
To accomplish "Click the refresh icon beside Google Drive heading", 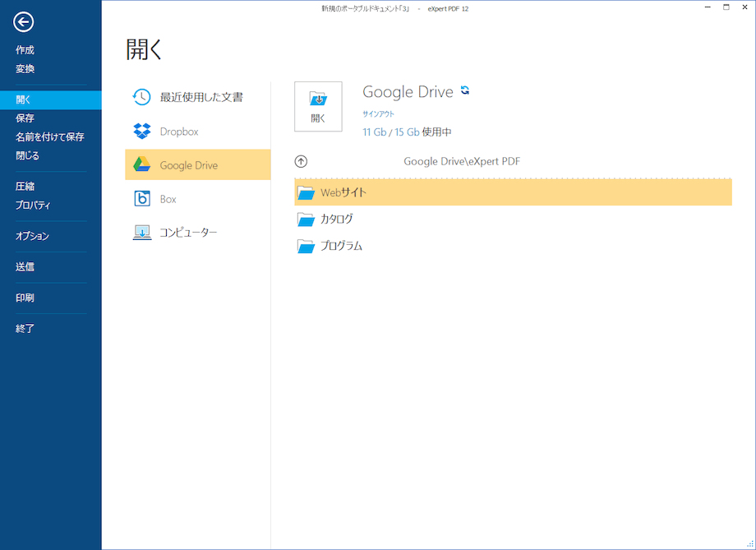I will [x=465, y=90].
